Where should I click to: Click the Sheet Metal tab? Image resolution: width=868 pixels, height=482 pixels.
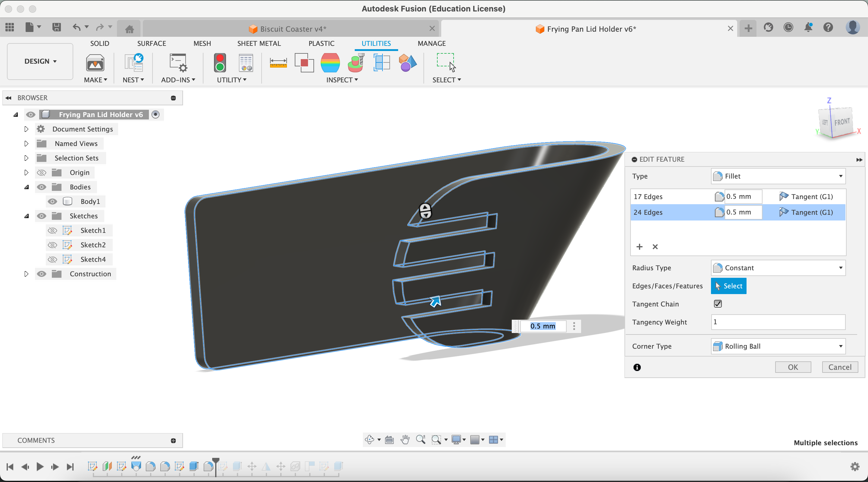pos(259,43)
